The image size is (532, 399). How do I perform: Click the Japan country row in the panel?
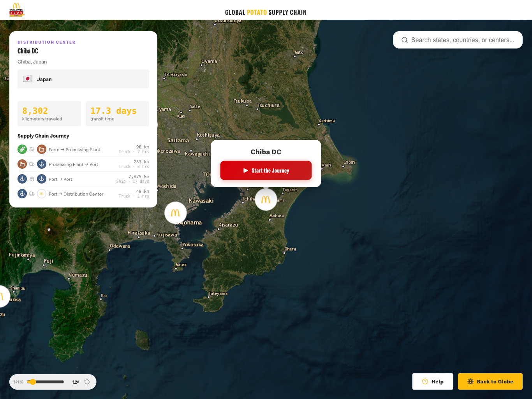pyautogui.click(x=83, y=79)
